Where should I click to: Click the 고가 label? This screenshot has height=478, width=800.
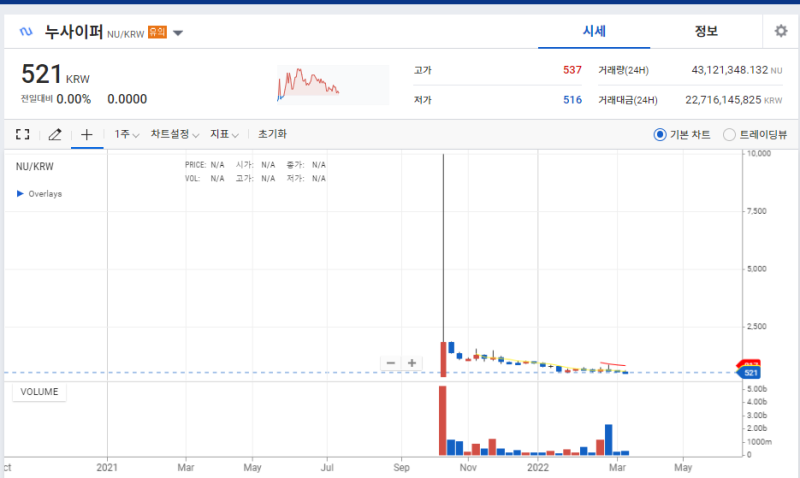(422, 70)
